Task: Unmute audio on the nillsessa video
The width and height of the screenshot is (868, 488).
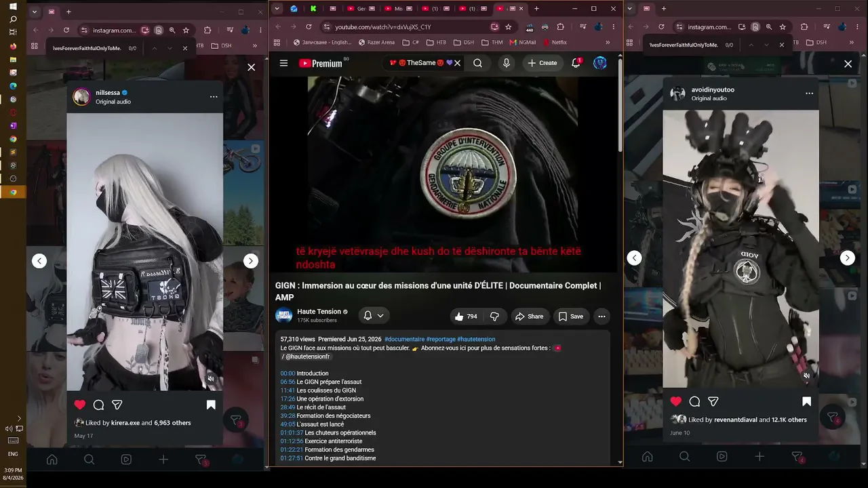Action: (x=211, y=379)
